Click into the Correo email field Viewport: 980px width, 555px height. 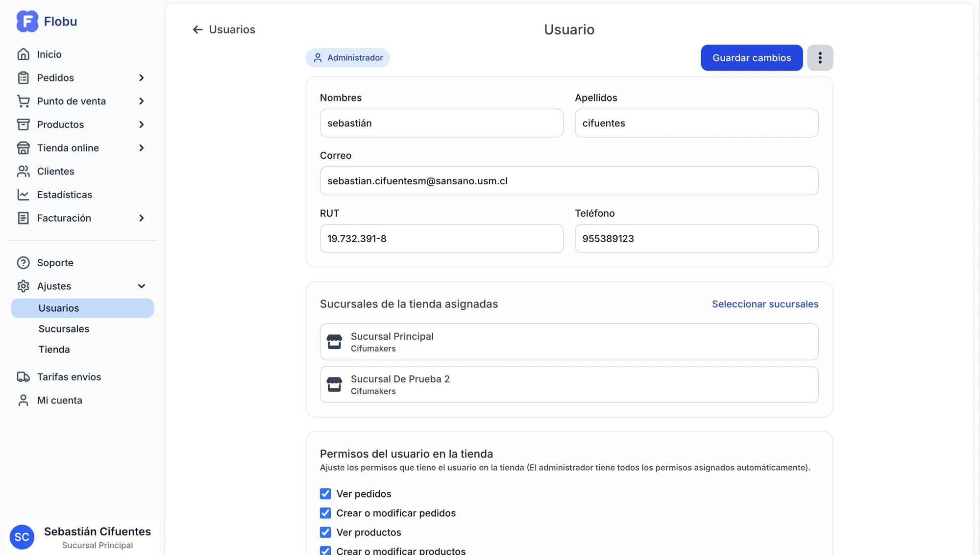point(568,181)
